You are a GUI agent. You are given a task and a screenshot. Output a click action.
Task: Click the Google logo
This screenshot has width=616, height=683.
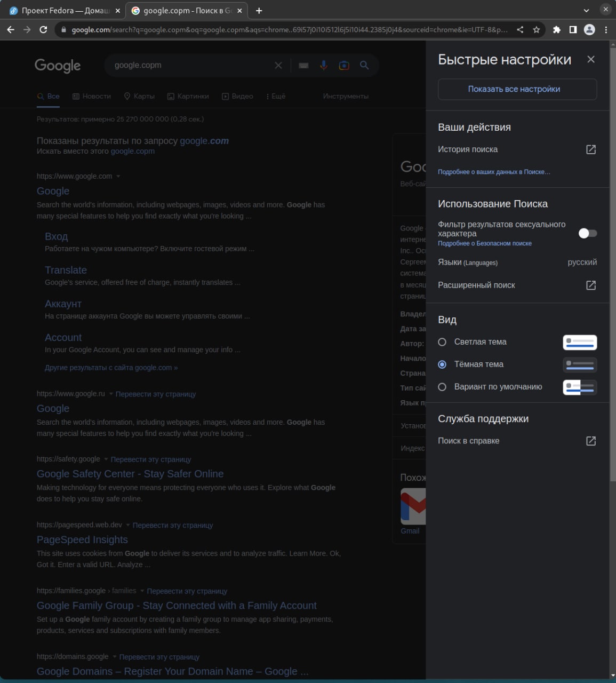click(x=58, y=65)
